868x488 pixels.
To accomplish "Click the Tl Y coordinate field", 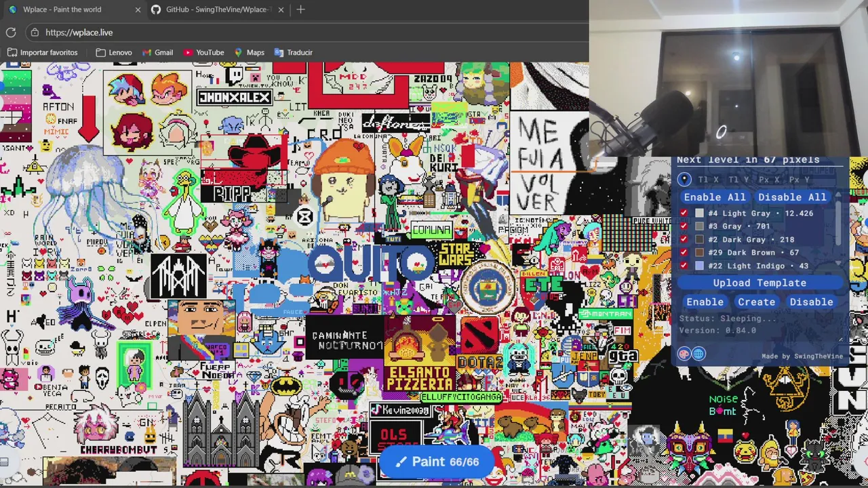I will click(738, 180).
